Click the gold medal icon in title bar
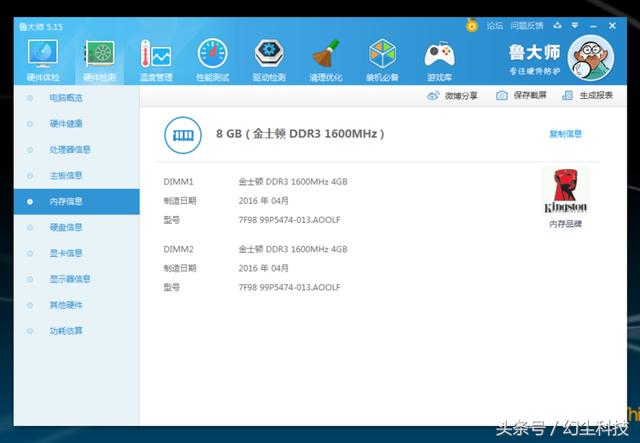This screenshot has width=640, height=443. [472, 25]
